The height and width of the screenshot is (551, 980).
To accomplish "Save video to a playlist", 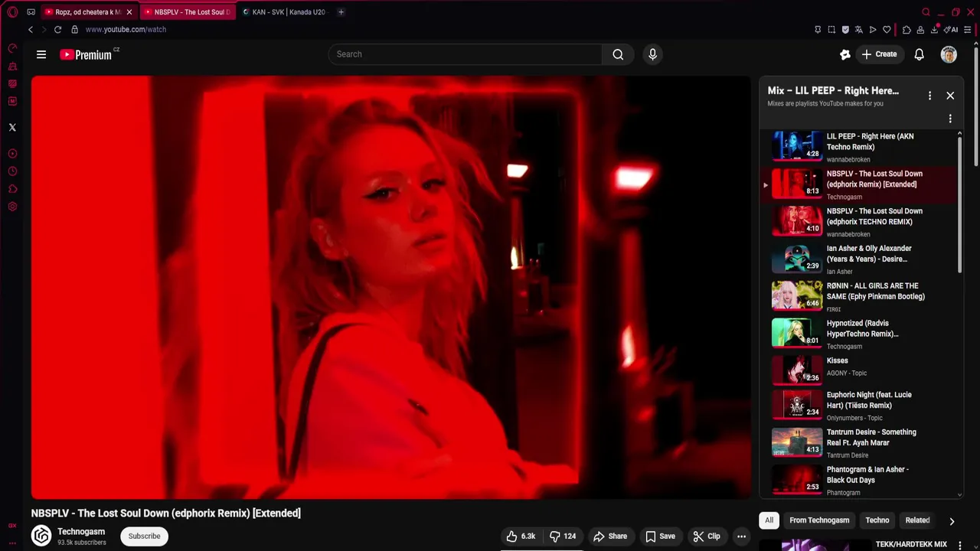I will coord(660,536).
